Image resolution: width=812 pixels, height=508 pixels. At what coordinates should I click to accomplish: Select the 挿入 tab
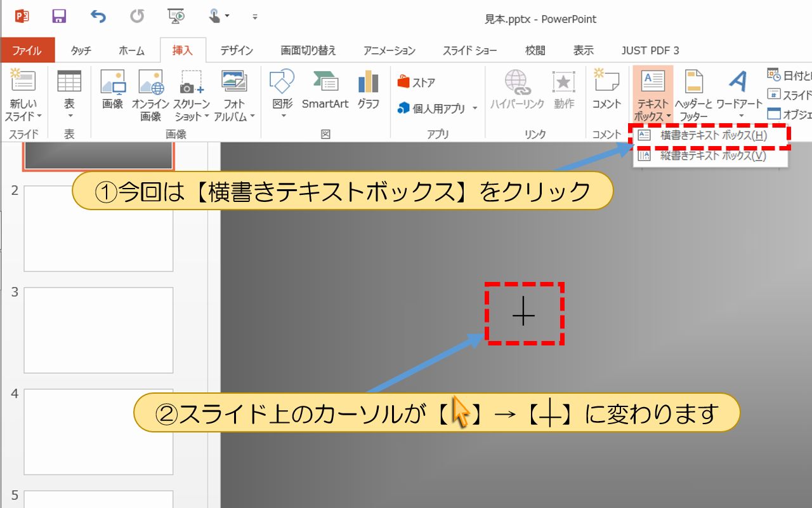pyautogui.click(x=183, y=50)
